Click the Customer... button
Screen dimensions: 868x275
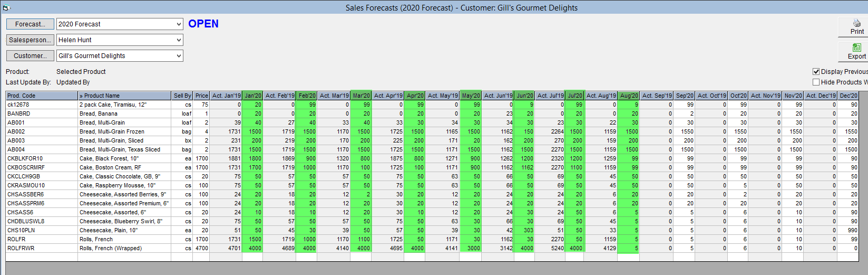tap(30, 55)
